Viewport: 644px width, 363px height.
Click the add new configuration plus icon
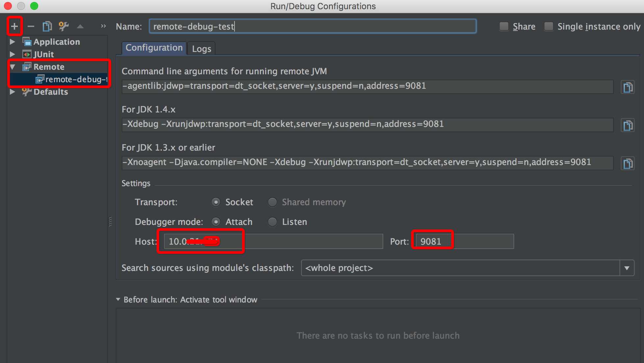tap(14, 26)
